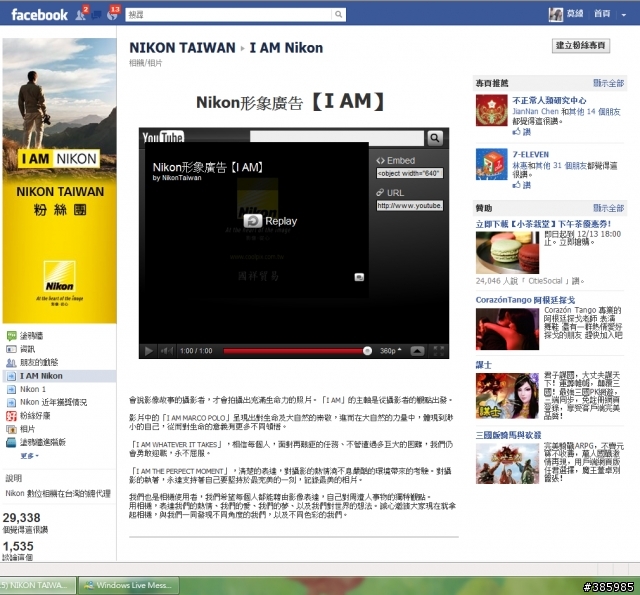This screenshot has width=640, height=595.
Task: Switch to NIKON TAIWA... taskbar window
Action: [38, 586]
